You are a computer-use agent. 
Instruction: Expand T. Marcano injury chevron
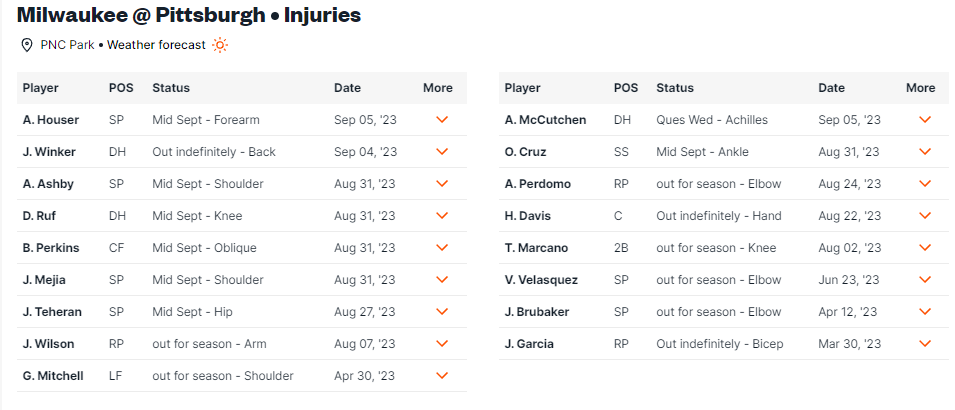925,248
